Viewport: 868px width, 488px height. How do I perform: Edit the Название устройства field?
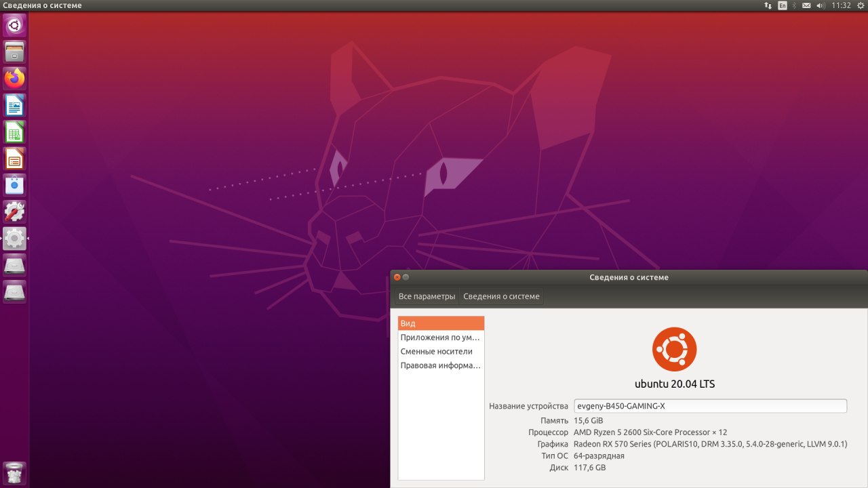point(710,406)
